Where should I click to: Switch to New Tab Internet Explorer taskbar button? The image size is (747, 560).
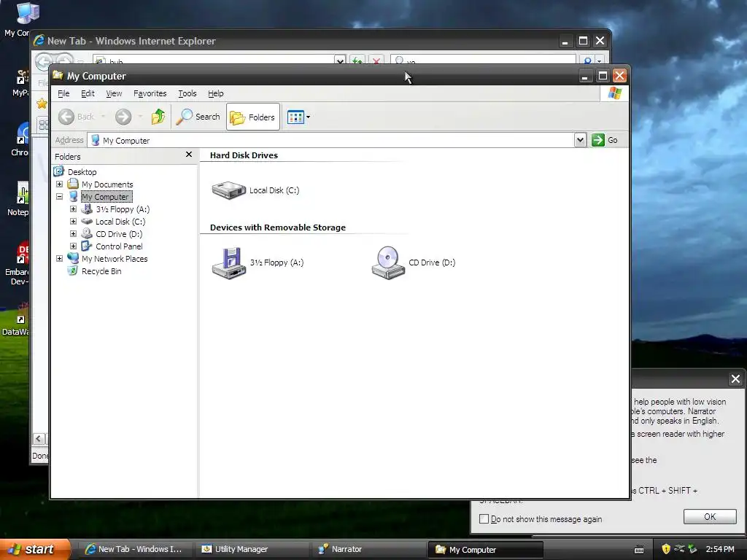pyautogui.click(x=135, y=549)
